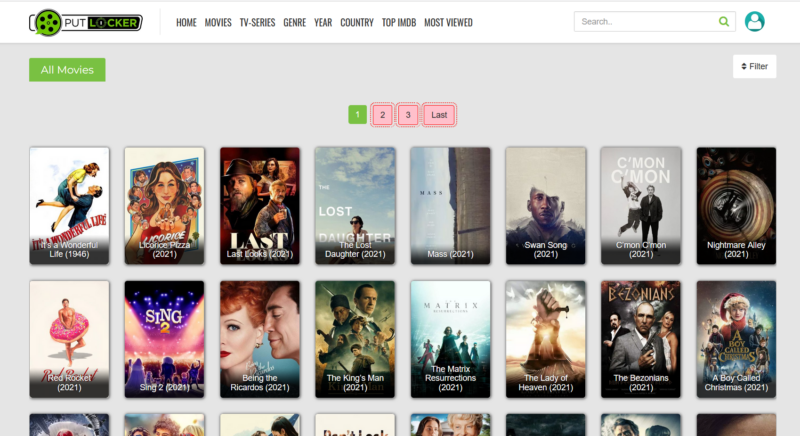Open The Matrix Resurrections (2021) poster
This screenshot has height=436, width=800.
tap(451, 339)
